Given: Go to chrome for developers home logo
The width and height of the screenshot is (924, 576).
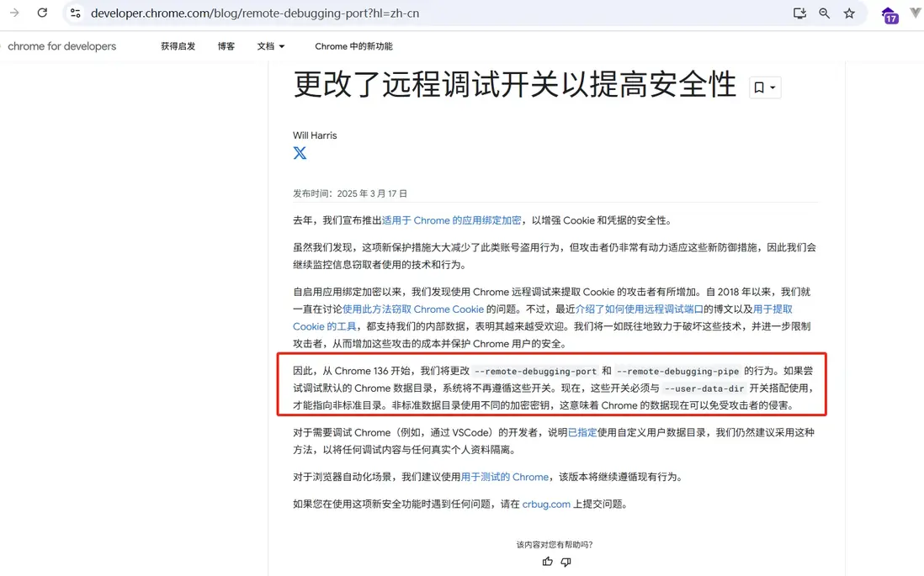Looking at the screenshot, I should [61, 46].
